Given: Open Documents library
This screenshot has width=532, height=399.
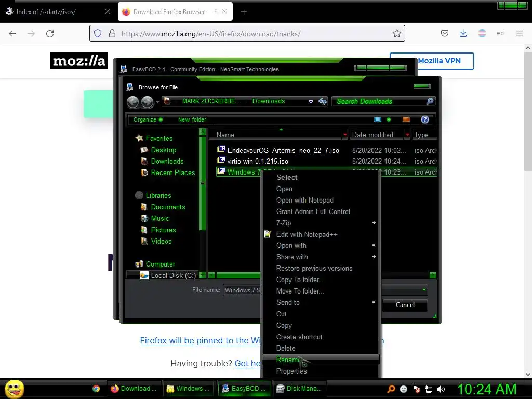Looking at the screenshot, I should tap(168, 207).
